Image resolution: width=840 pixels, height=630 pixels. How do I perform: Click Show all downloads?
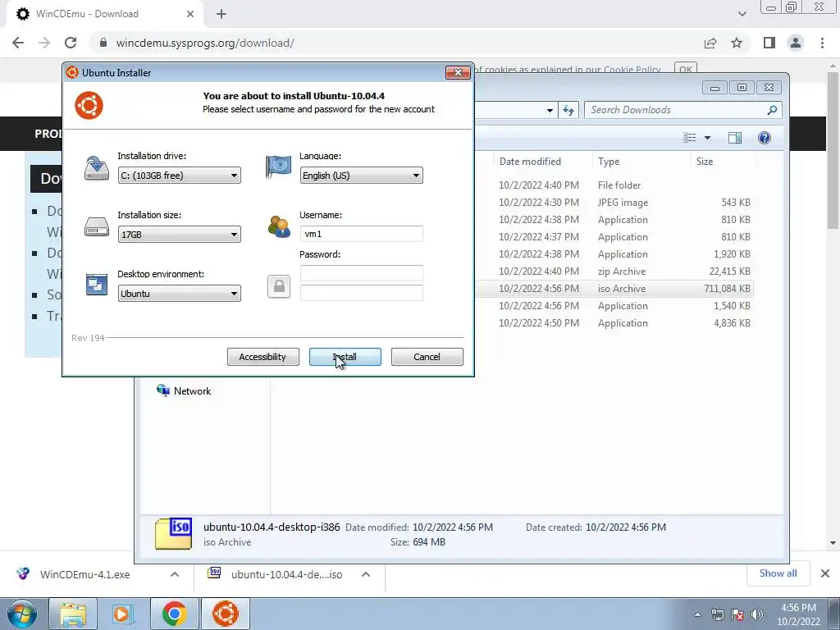[x=778, y=573]
